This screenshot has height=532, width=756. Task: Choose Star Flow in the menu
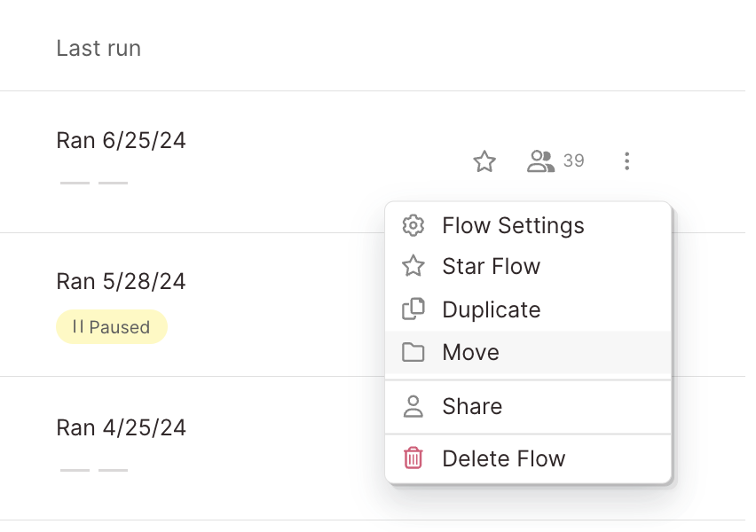[491, 267]
